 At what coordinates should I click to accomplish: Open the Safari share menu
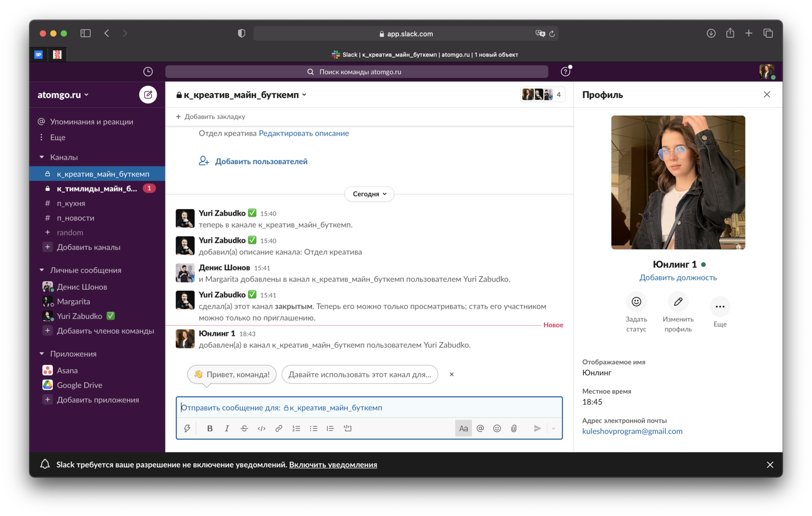730,33
